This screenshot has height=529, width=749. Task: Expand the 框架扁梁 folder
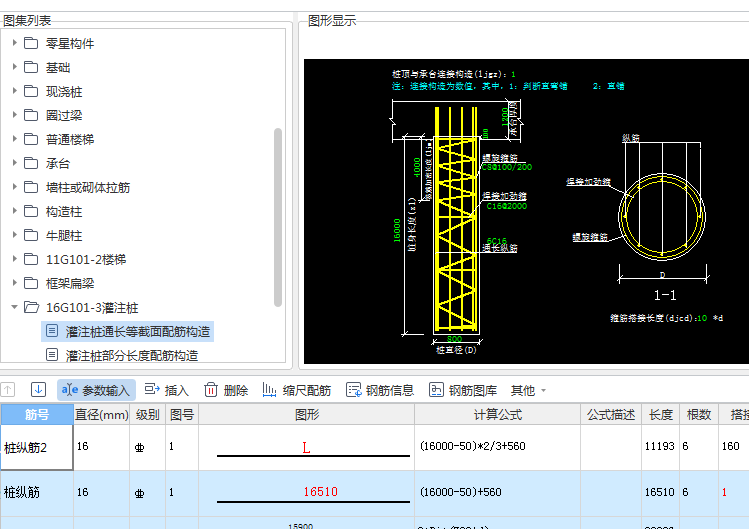click(14, 282)
